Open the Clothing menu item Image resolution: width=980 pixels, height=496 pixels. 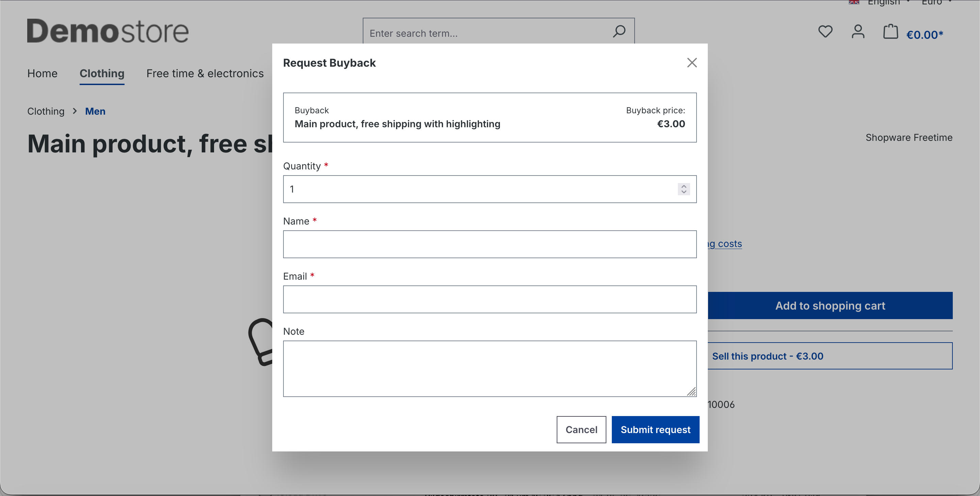point(102,73)
